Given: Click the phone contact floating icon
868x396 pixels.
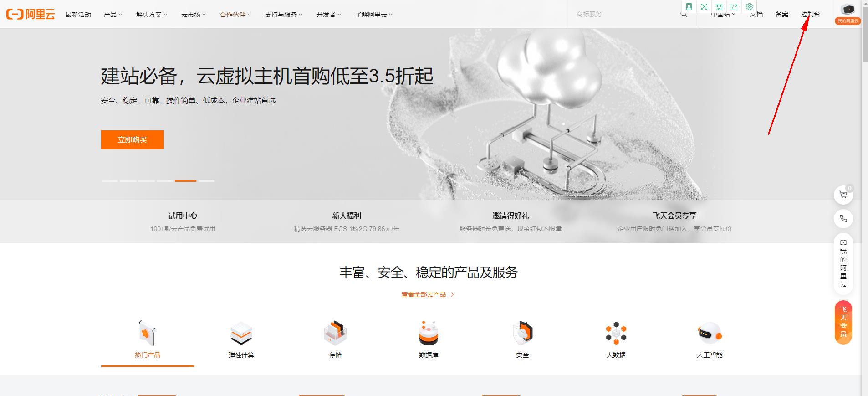Looking at the screenshot, I should pos(843,219).
